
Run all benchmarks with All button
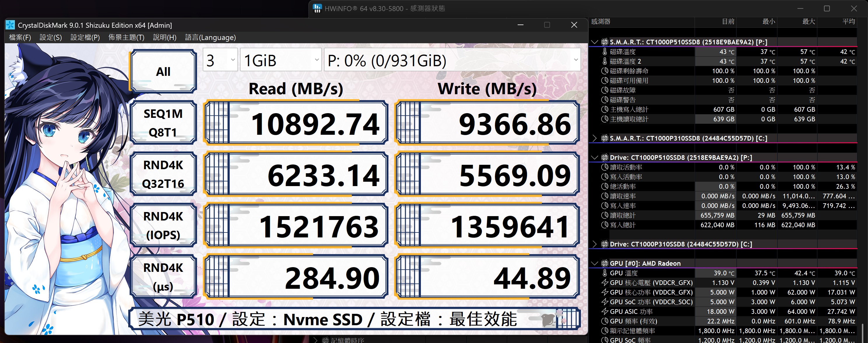tap(163, 71)
